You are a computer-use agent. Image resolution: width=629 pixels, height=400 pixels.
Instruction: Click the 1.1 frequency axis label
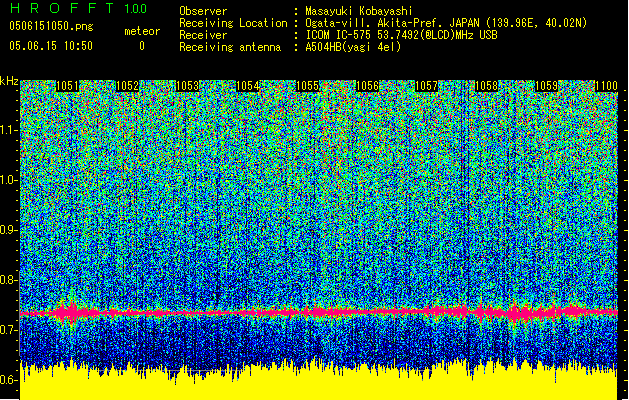click(x=9, y=129)
